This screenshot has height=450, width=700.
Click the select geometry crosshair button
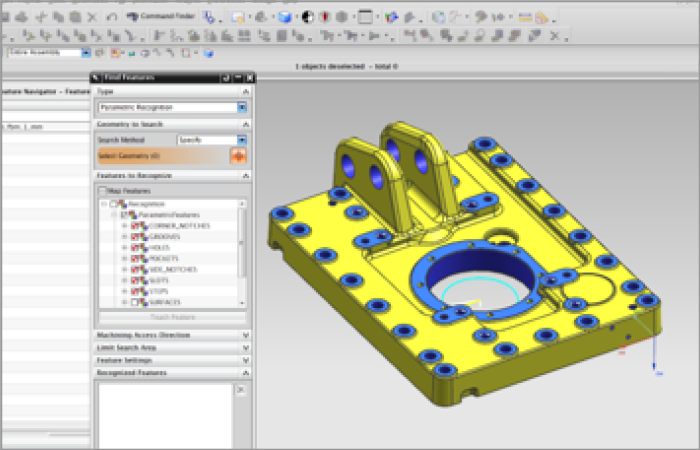238,156
